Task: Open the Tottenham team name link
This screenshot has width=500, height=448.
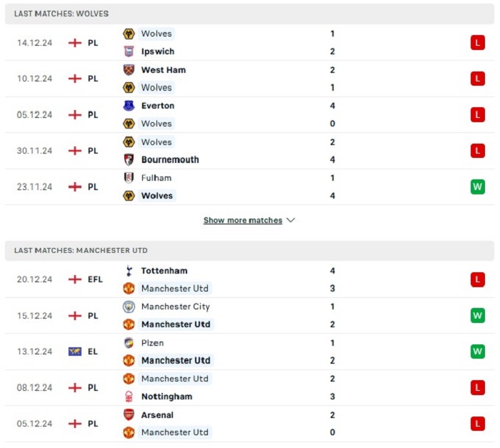Action: tap(164, 271)
